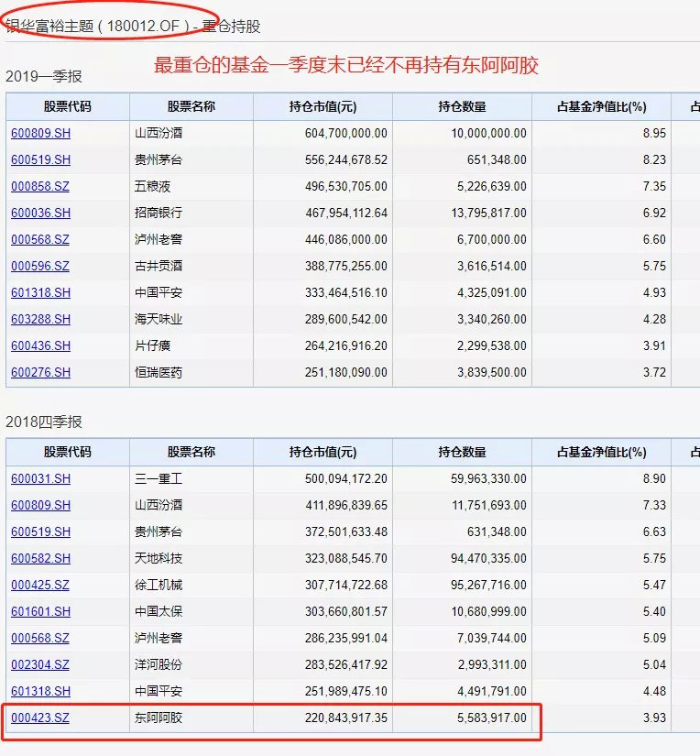This screenshot has height=756, width=700.
Task: Select the stock name 洋河股份
Action: click(159, 664)
